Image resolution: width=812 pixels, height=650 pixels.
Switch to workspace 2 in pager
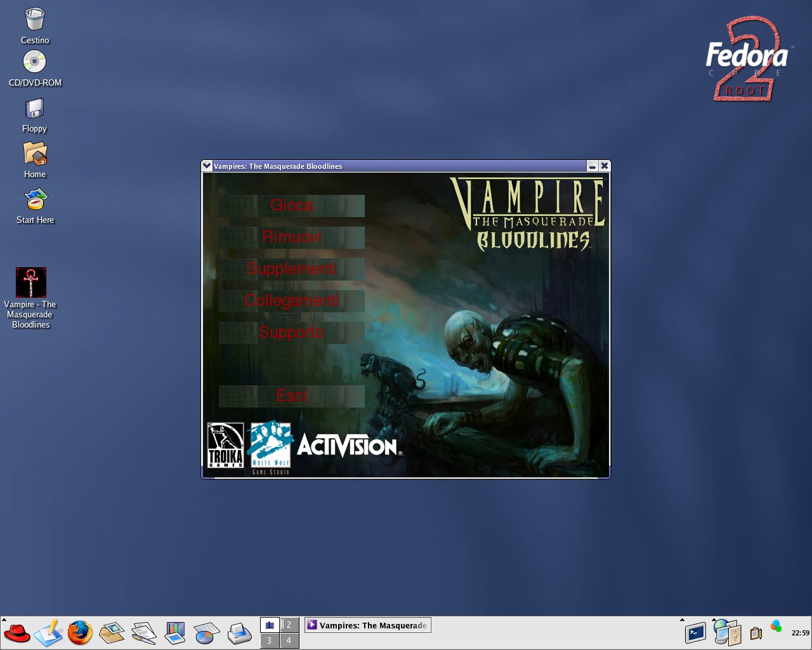(289, 625)
